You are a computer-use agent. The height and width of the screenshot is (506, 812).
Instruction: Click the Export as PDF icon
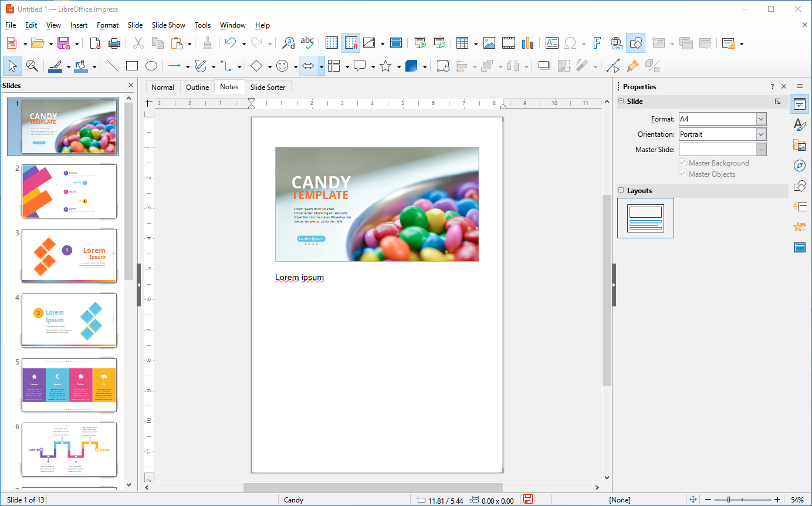[x=95, y=43]
